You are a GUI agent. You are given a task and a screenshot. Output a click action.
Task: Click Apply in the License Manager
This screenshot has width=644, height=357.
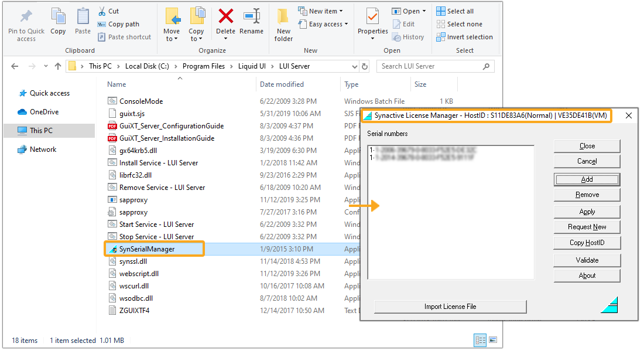587,212
